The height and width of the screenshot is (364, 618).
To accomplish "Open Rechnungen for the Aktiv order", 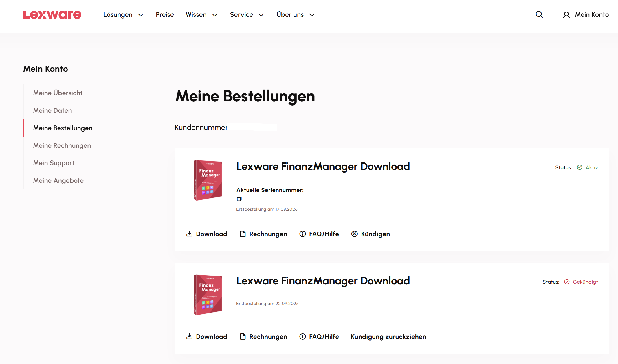I will [268, 234].
